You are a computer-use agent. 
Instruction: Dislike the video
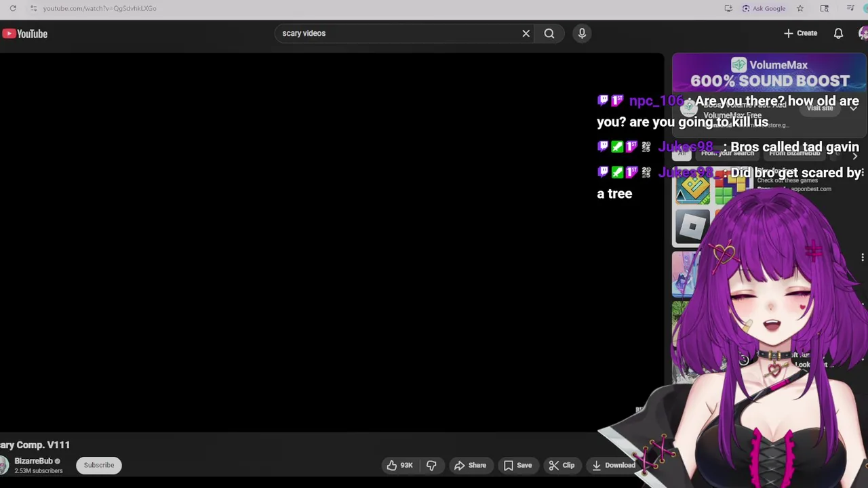(x=431, y=465)
